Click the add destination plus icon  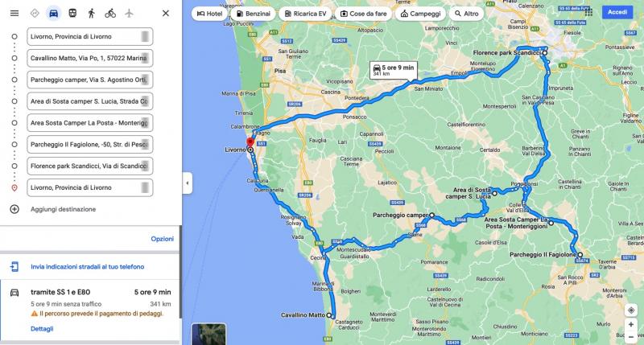[14, 209]
